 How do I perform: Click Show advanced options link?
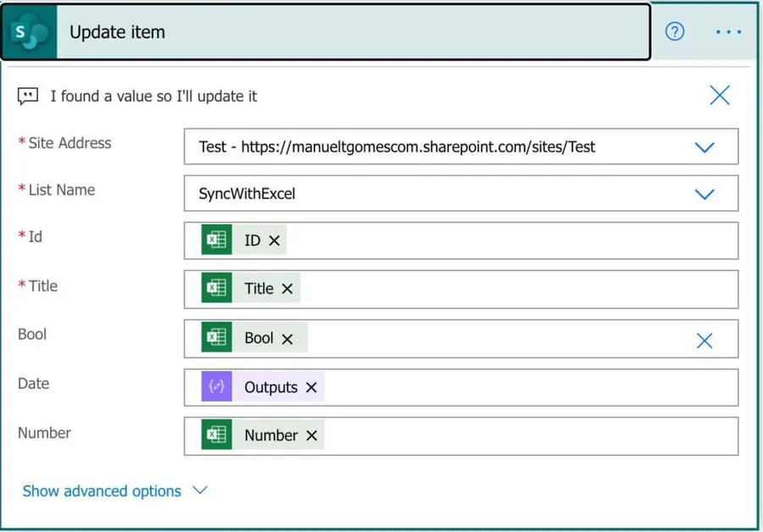tap(102, 491)
